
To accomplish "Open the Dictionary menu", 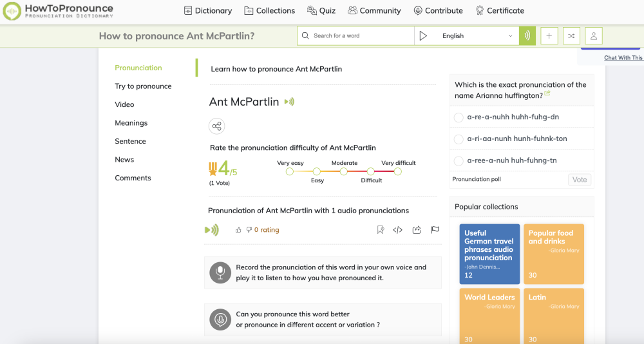I will (208, 11).
